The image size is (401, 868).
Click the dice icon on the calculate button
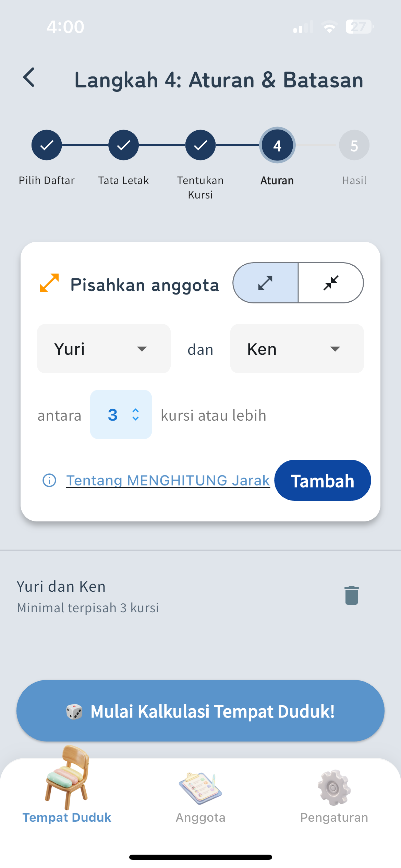point(74,711)
